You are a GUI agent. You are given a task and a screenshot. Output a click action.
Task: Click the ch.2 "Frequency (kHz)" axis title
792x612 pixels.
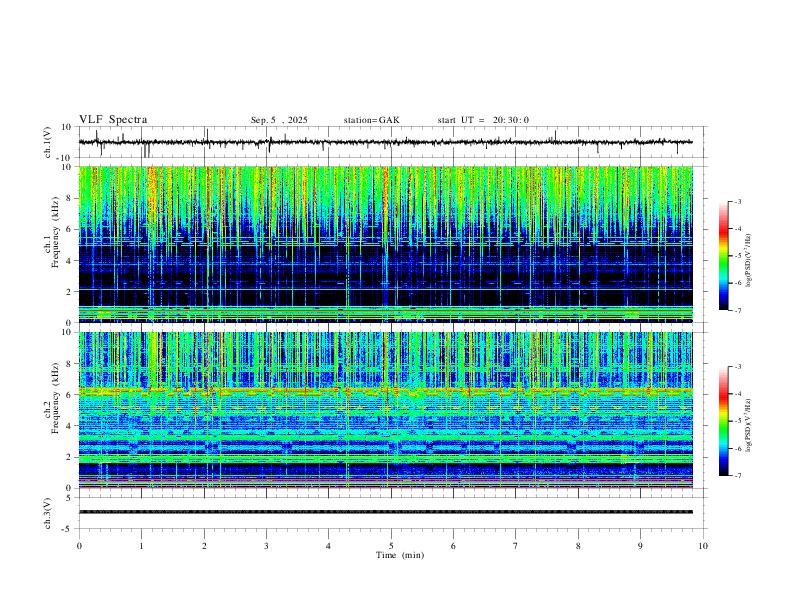(x=55, y=398)
